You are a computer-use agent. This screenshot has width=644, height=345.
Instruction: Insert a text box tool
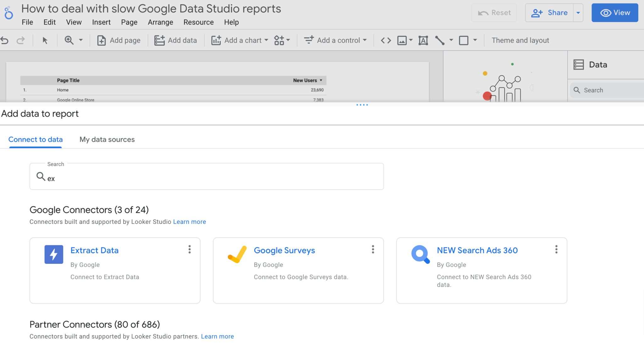(423, 40)
